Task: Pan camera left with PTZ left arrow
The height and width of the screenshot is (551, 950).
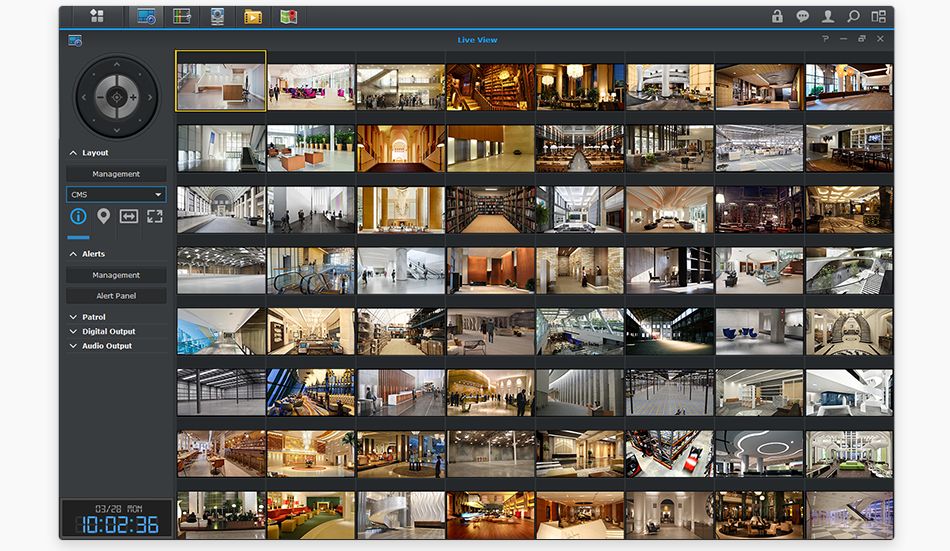Action: [x=84, y=97]
